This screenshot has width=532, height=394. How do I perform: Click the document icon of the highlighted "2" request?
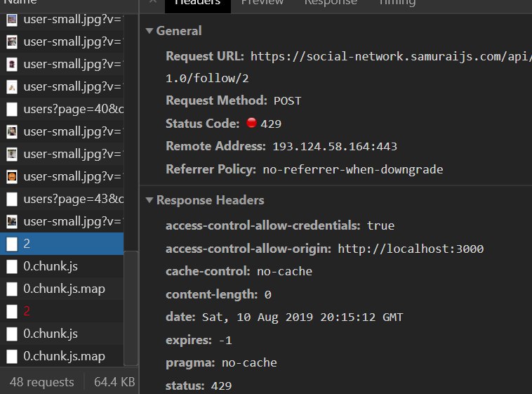tap(12, 244)
